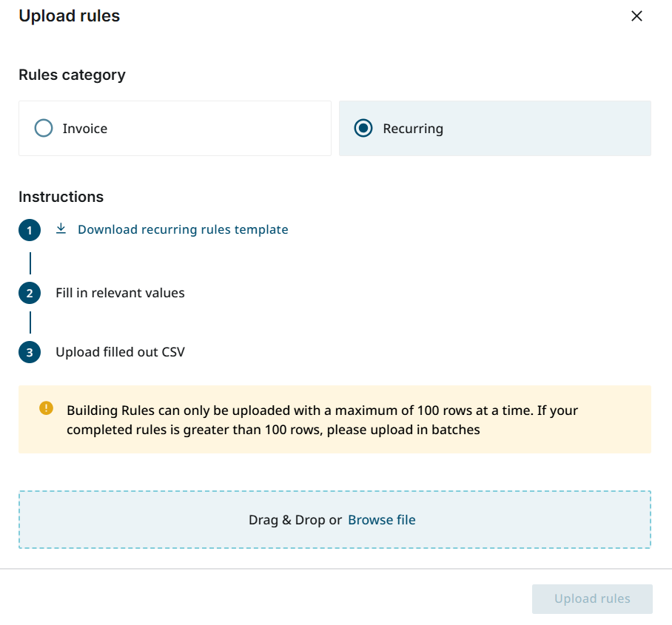Open the Download recurring rules template link
This screenshot has width=672, height=625.
(x=183, y=229)
